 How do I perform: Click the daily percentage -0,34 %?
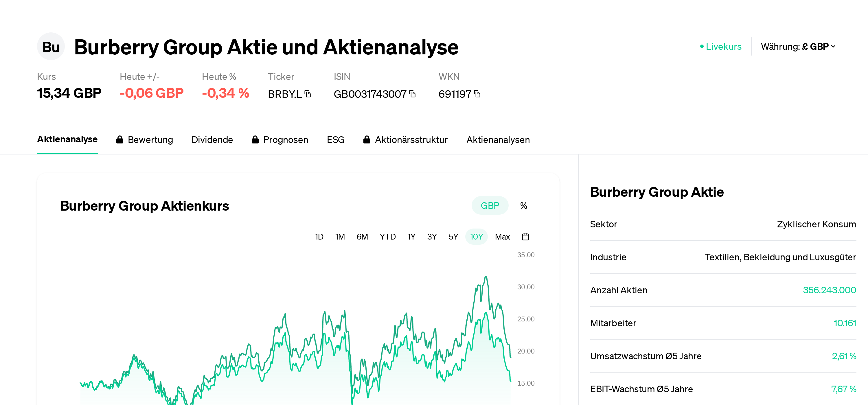[225, 93]
